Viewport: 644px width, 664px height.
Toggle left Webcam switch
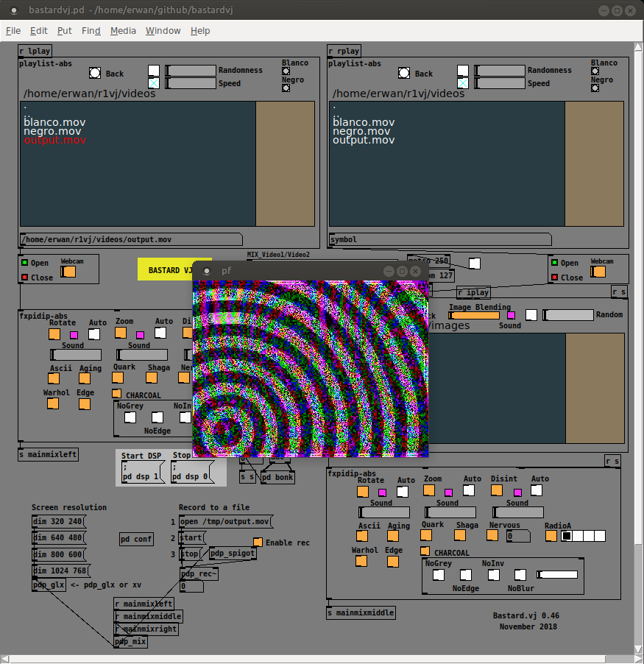pos(68,272)
